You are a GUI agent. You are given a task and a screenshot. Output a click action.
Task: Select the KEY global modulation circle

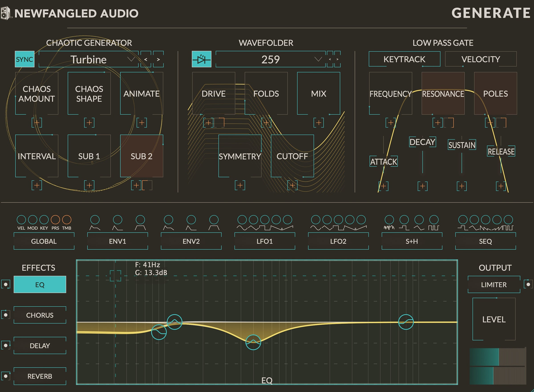point(44,219)
